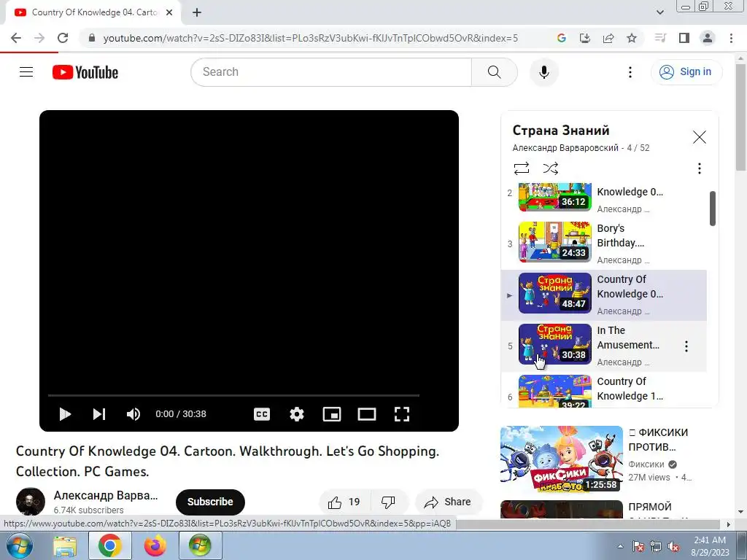Click the Sign in button
Image resolution: width=747 pixels, height=560 pixels.
[686, 72]
